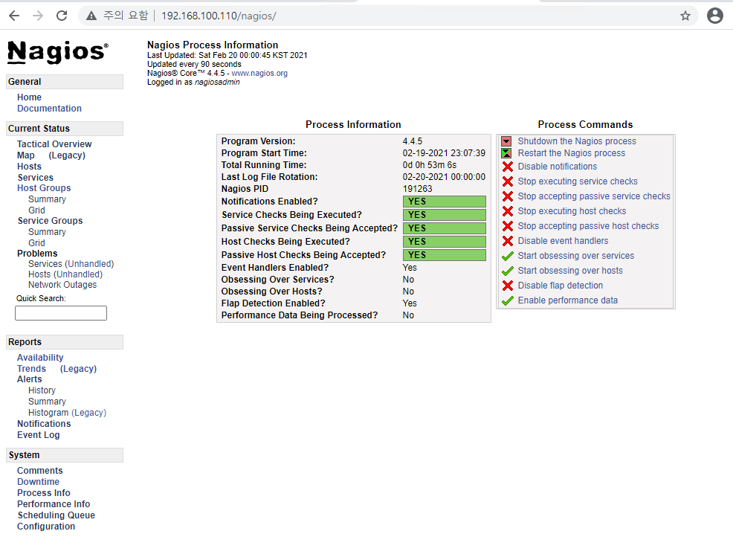Click Start obsessing over hosts link
The width and height of the screenshot is (733, 560).
tap(570, 271)
